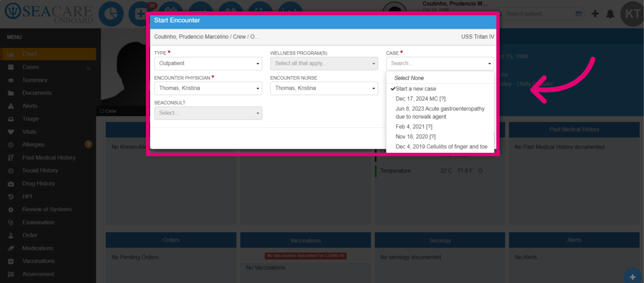The height and width of the screenshot is (283, 644).
Task: Select the Dec 17, 2024 MC case
Action: [440, 99]
